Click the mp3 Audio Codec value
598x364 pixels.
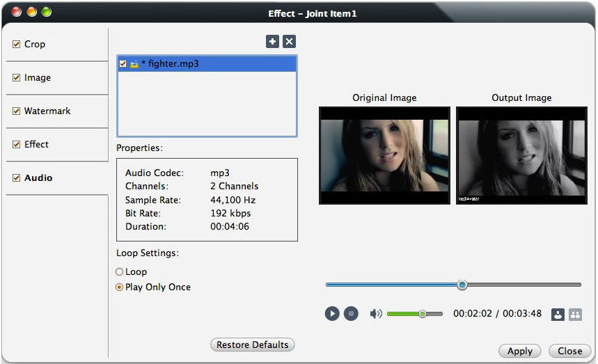(220, 173)
